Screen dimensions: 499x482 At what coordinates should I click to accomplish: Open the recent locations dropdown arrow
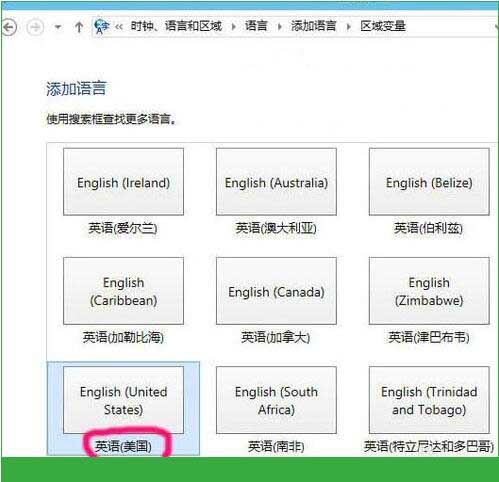click(x=58, y=27)
